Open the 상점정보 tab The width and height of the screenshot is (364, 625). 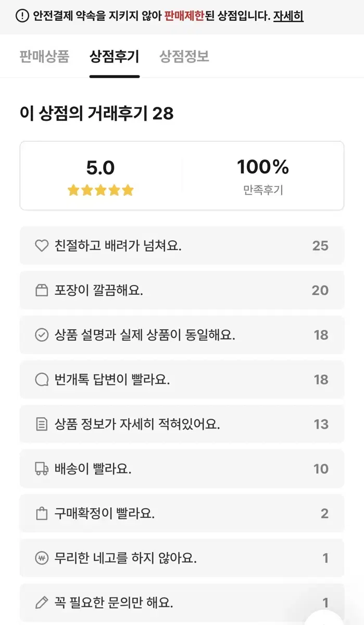click(184, 56)
